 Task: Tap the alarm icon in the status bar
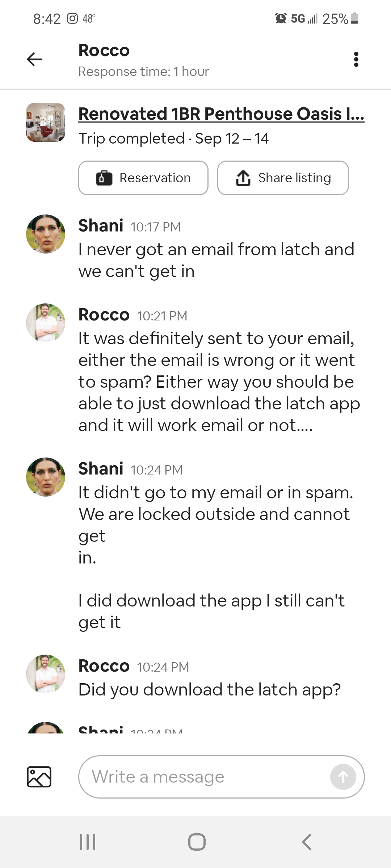coord(281,18)
